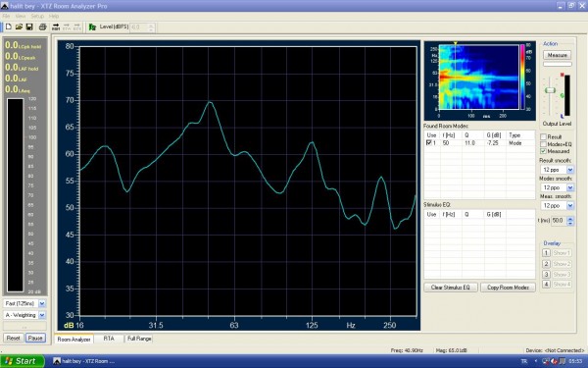The width and height of the screenshot is (588, 368).
Task: Click the room analyzer transfer arrow icon
Action: (x=56, y=26)
